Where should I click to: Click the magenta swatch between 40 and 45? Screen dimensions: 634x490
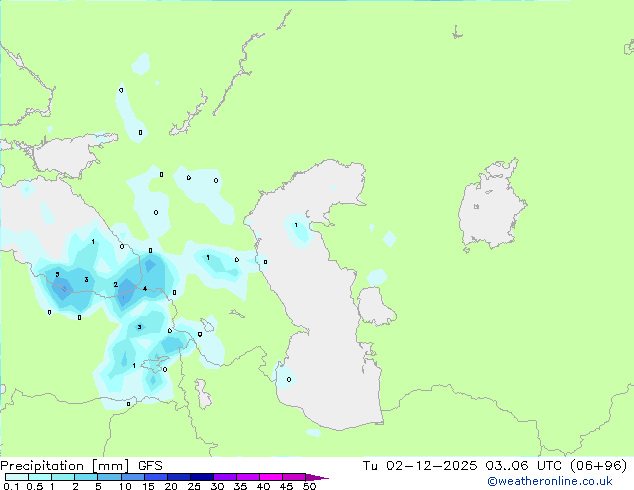[x=271, y=477]
